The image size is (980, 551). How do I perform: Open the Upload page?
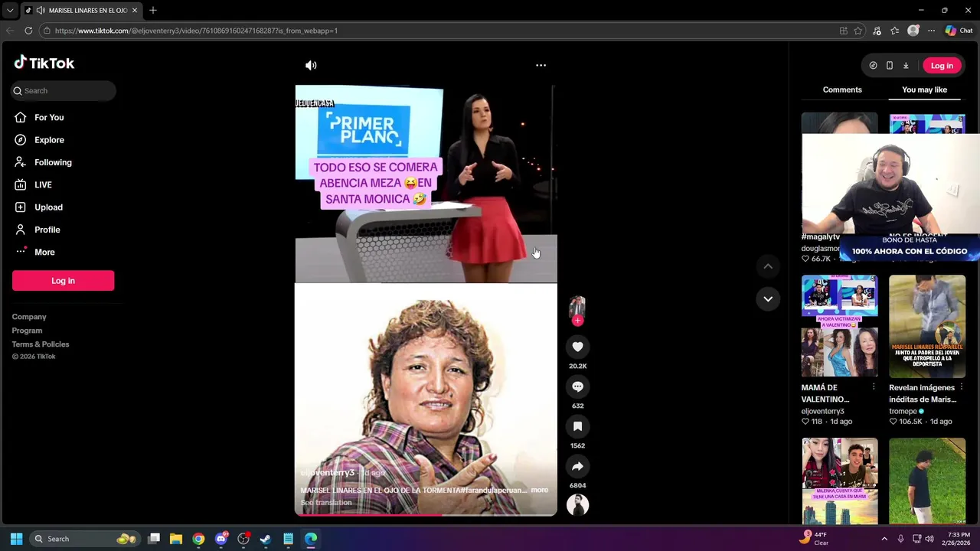click(x=48, y=207)
